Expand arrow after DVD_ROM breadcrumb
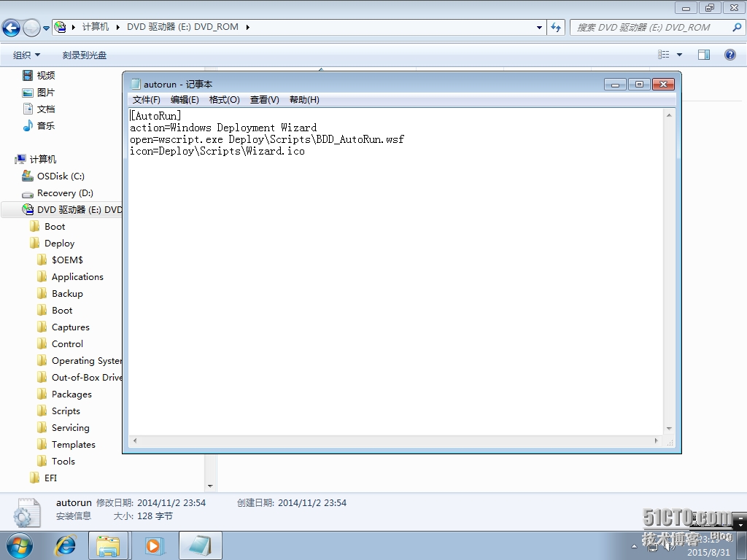Screen dimensions: 747x560 click(248, 27)
